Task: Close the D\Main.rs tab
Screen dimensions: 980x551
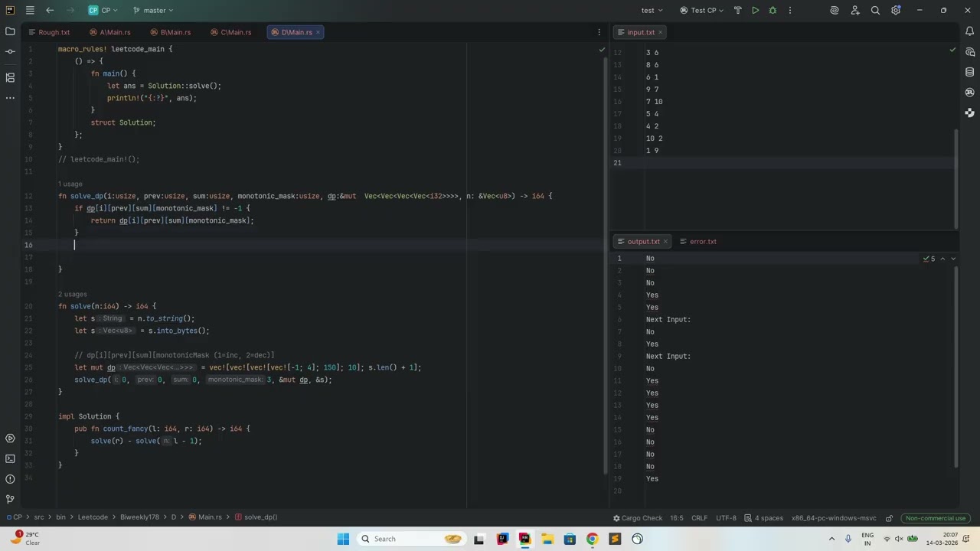Action: (x=318, y=32)
